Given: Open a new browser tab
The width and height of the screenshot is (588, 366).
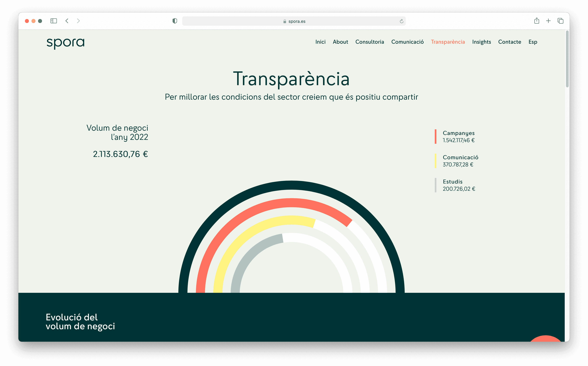Looking at the screenshot, I should pos(548,21).
